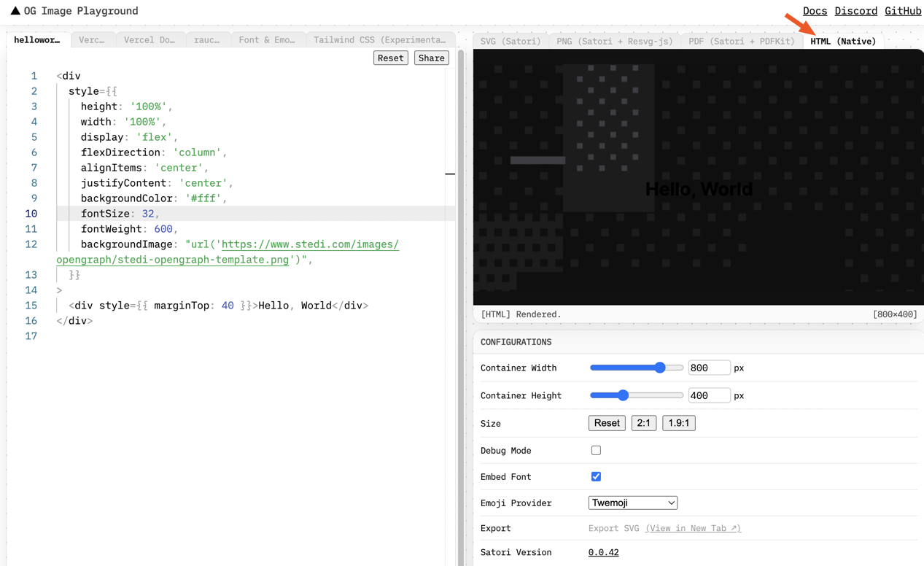Switch to the SVG (Satori) tab
924x566 pixels.
click(509, 41)
